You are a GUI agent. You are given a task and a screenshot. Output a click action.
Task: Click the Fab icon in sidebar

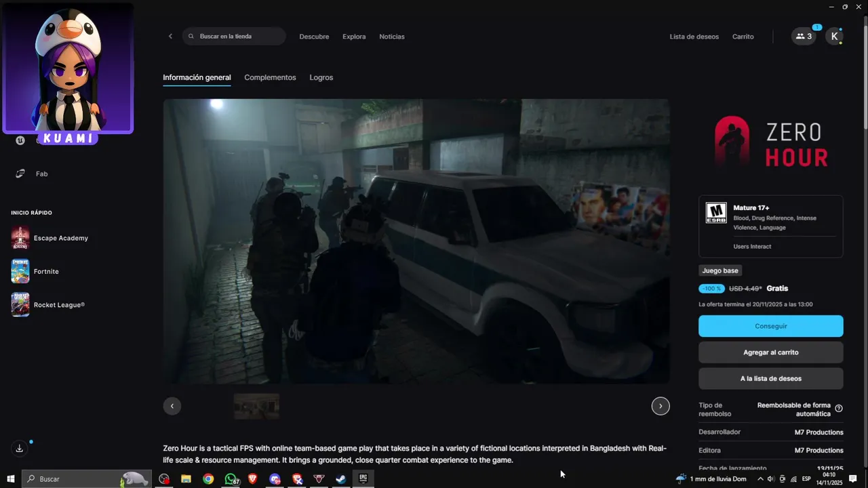(x=20, y=174)
